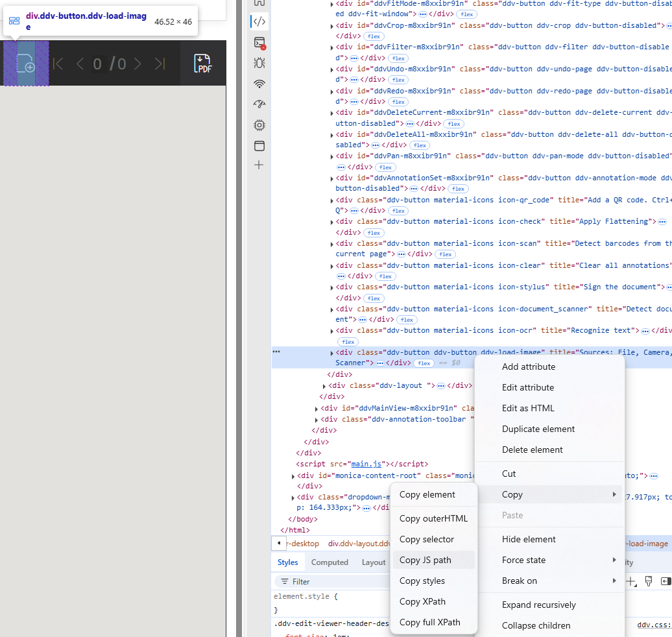
Task: Open the Elements panel icon in DevTools sidebar
Action: click(259, 21)
